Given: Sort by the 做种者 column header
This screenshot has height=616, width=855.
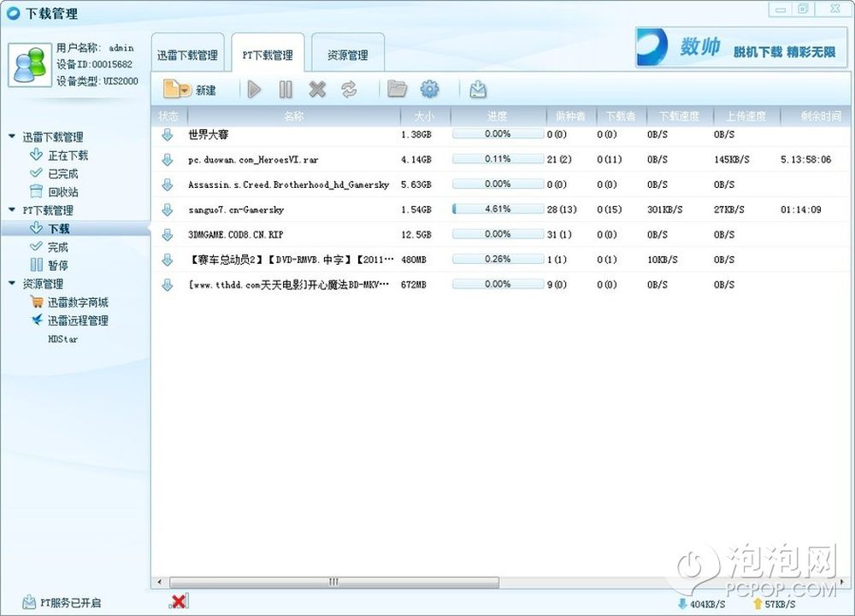Looking at the screenshot, I should coord(571,116).
